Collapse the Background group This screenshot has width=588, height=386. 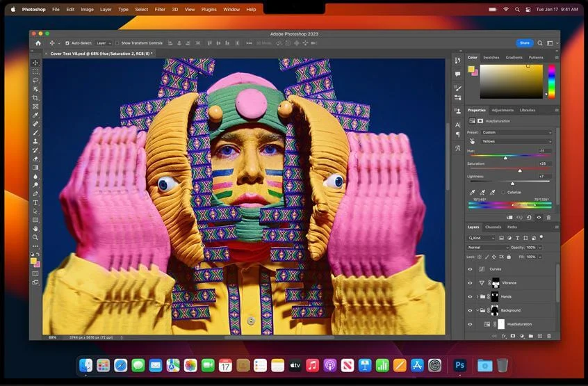point(477,311)
